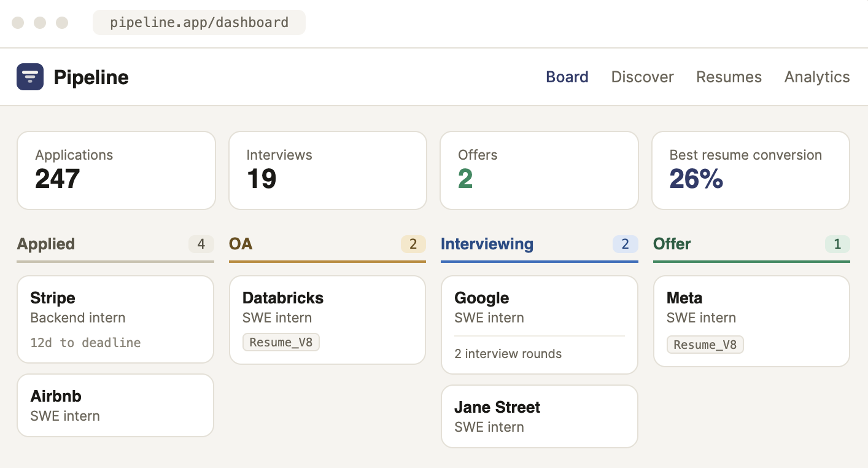Click the OA column header
This screenshot has width=868, height=468.
(x=241, y=244)
